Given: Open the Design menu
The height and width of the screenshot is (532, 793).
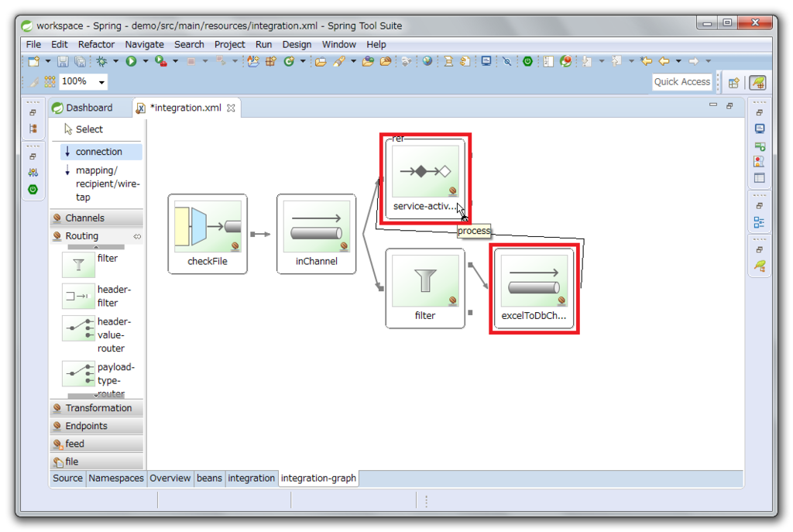Looking at the screenshot, I should (297, 44).
